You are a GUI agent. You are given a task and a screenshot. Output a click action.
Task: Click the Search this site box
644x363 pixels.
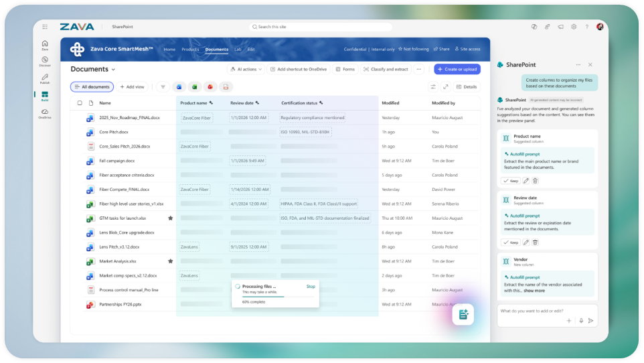click(x=321, y=27)
